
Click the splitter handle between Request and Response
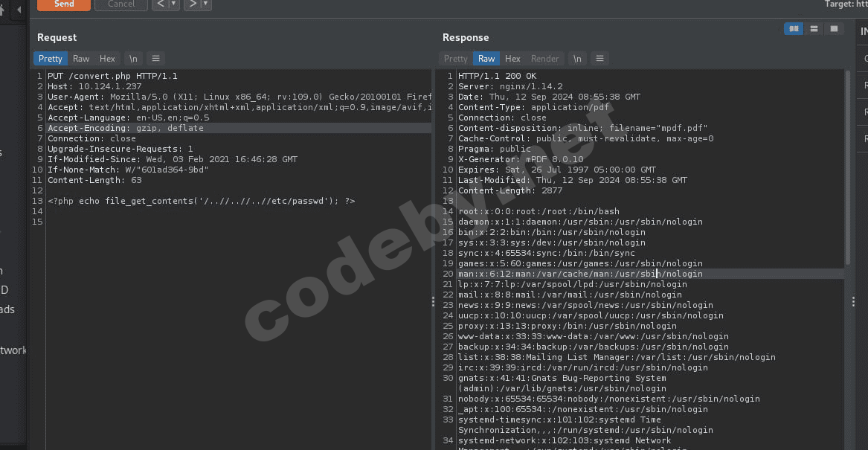[x=433, y=302]
